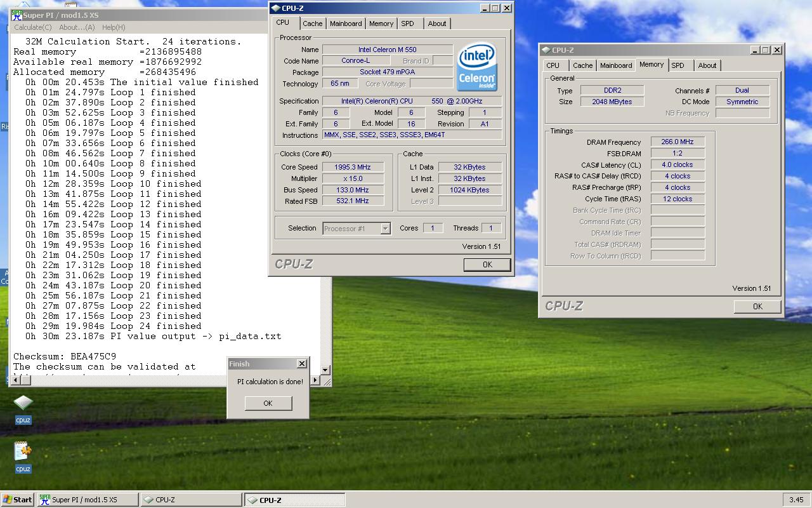This screenshot has width=812, height=508.
Task: Switch to active CPU-Z taskbar item
Action: (x=295, y=500)
